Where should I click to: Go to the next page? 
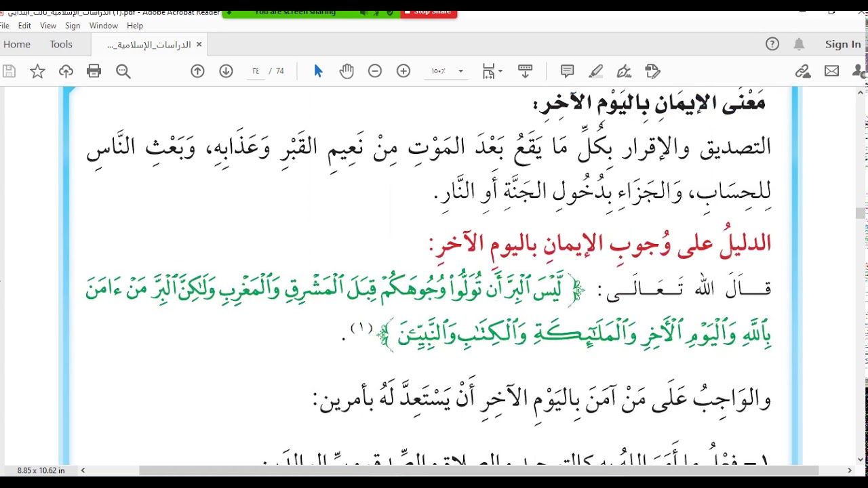click(x=226, y=71)
